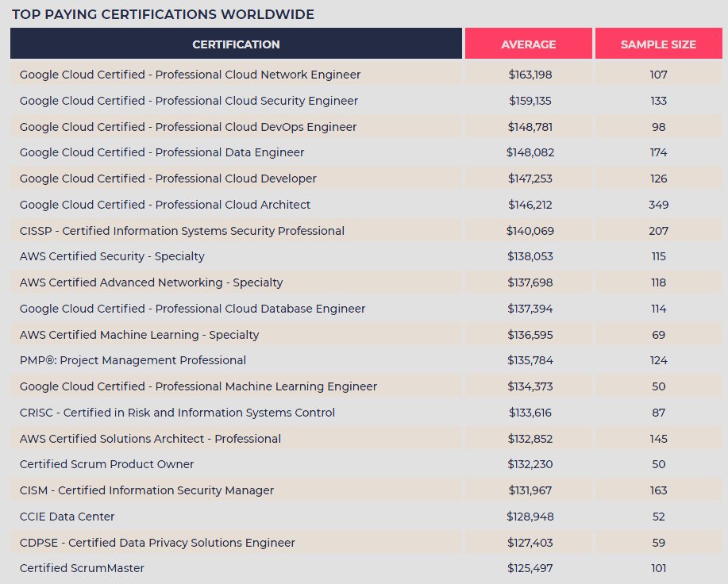Click sample size 349
The width and height of the screenshot is (728, 584).
(658, 205)
